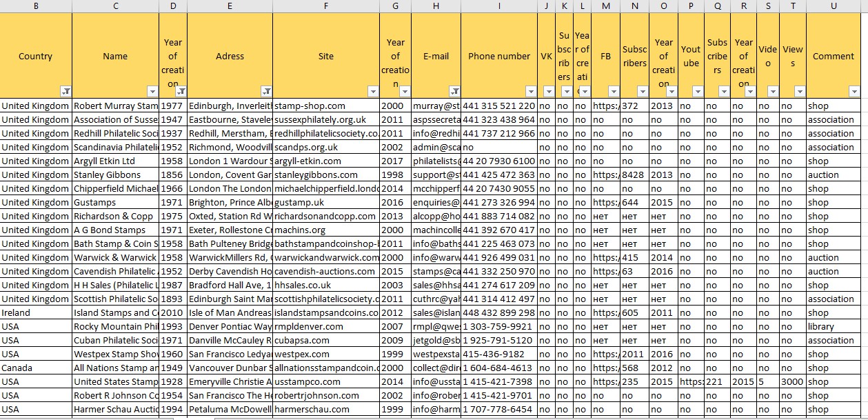Select the Brighton, Prince Albert address cell
The width and height of the screenshot is (868, 420).
coord(230,203)
